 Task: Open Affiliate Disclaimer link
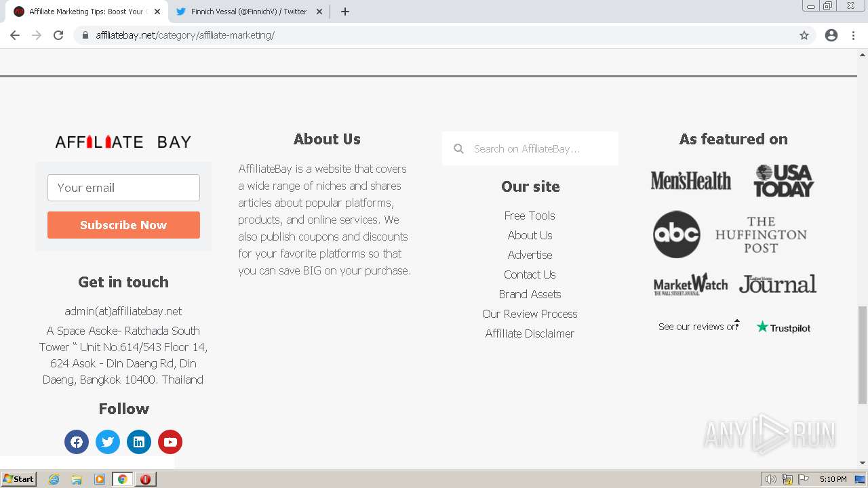(x=530, y=333)
